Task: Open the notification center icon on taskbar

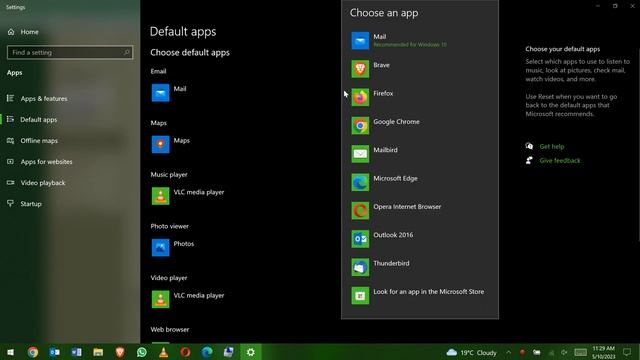Action: [x=627, y=352]
